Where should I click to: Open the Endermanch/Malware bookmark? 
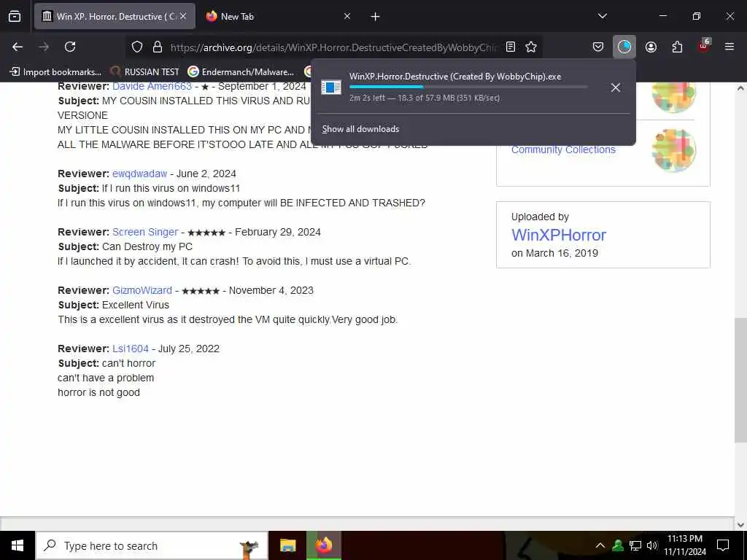(x=241, y=72)
